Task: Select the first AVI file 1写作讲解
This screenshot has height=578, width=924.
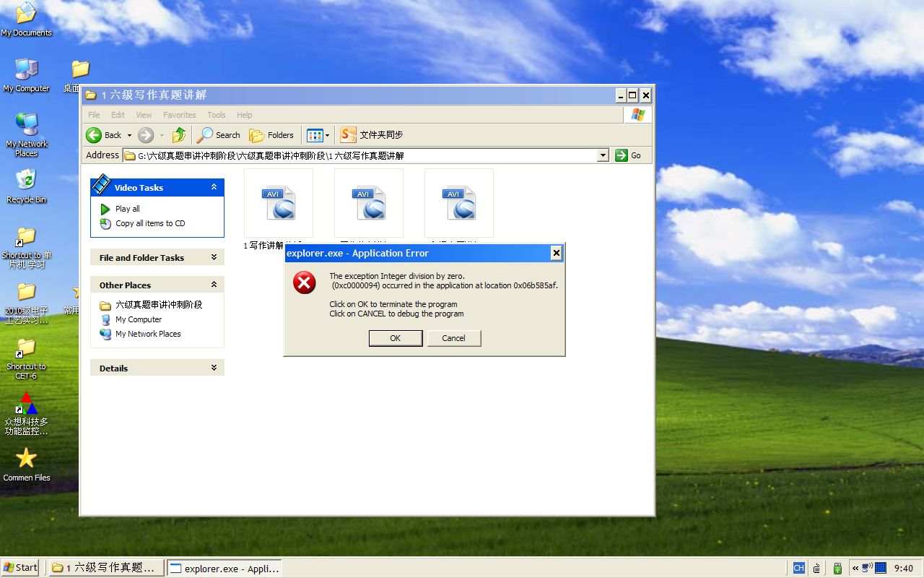Action: tap(279, 203)
